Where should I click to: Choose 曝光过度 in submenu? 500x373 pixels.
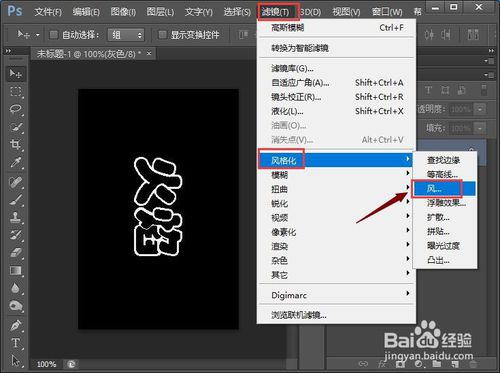(x=445, y=246)
